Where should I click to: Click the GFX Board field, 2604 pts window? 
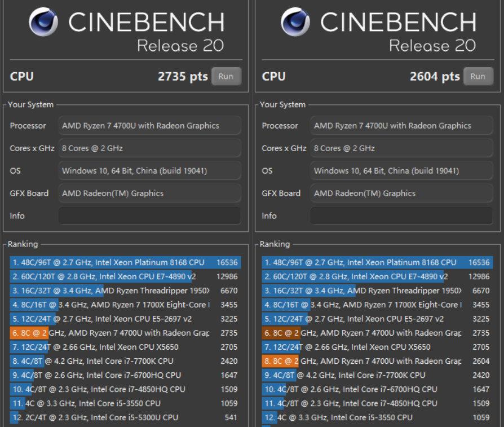click(x=402, y=193)
